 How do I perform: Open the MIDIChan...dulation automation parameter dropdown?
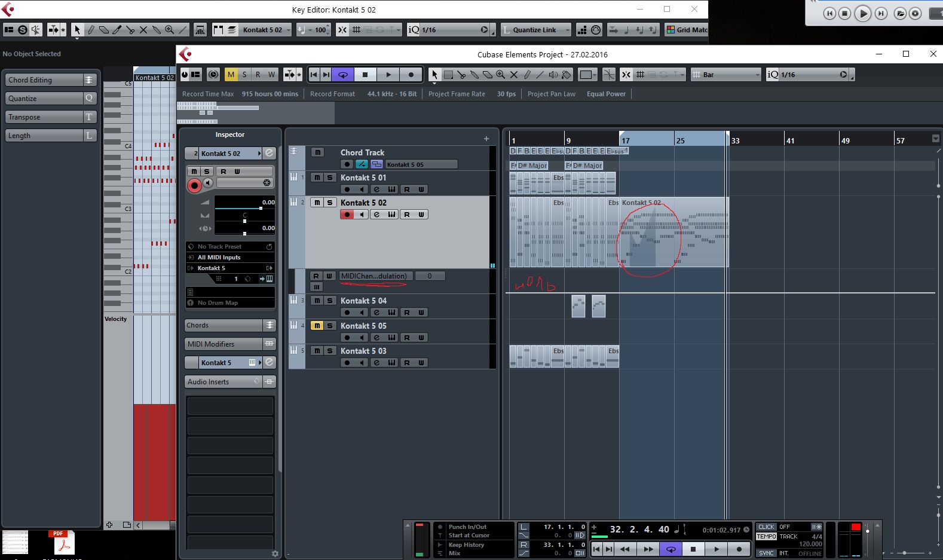pyautogui.click(x=376, y=276)
